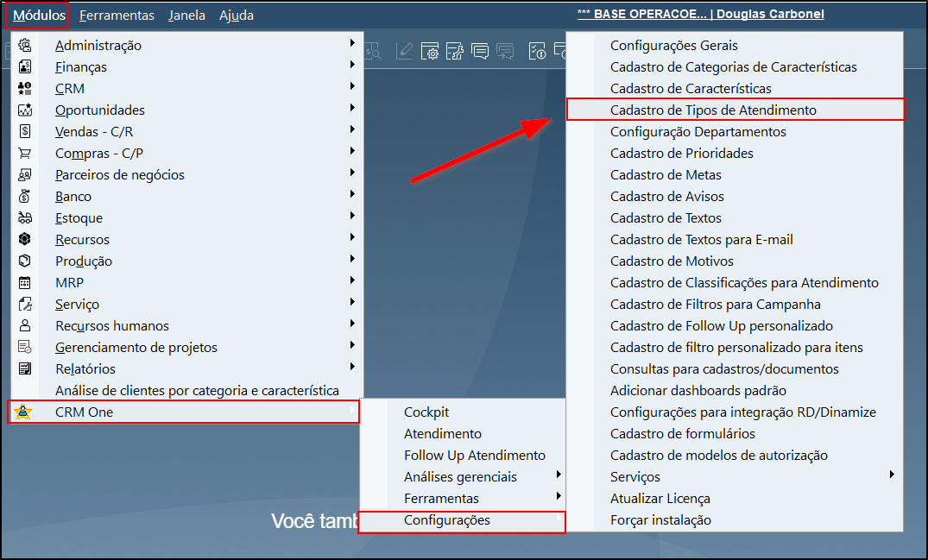928x560 pixels.
Task: Open Cadastro de Tipos de Atendimento
Action: pyautogui.click(x=713, y=110)
